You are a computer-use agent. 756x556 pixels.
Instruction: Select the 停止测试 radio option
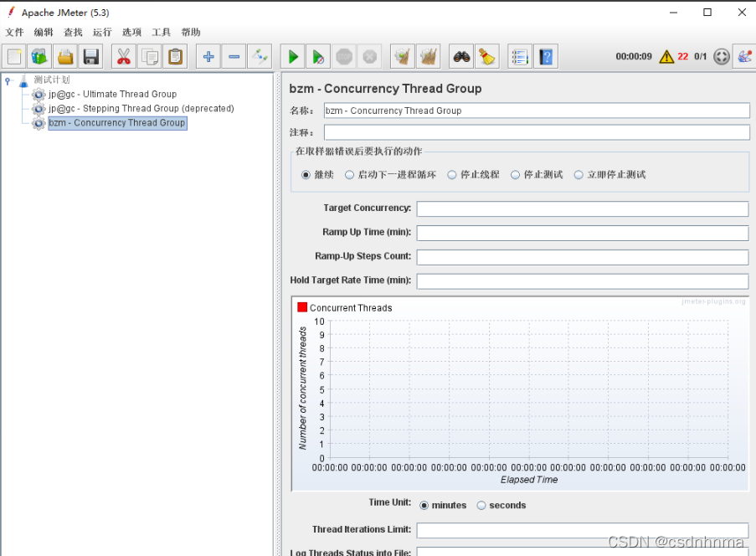[516, 174]
